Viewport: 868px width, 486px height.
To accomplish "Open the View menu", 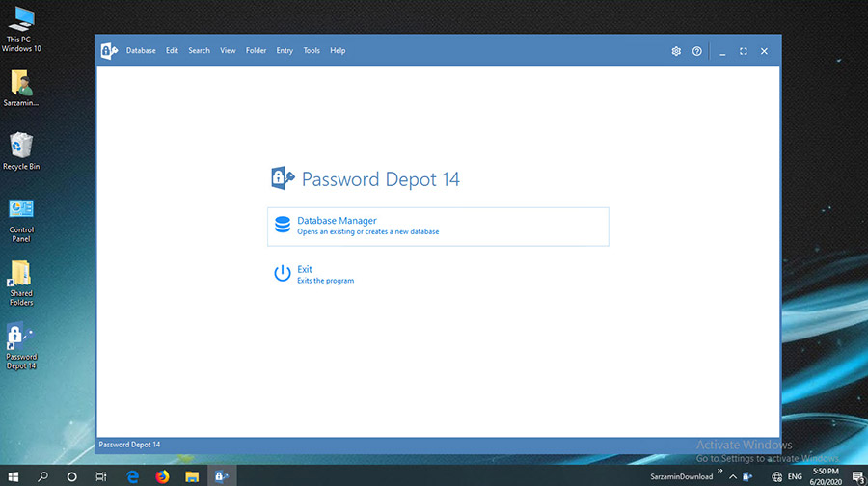I will pos(228,50).
